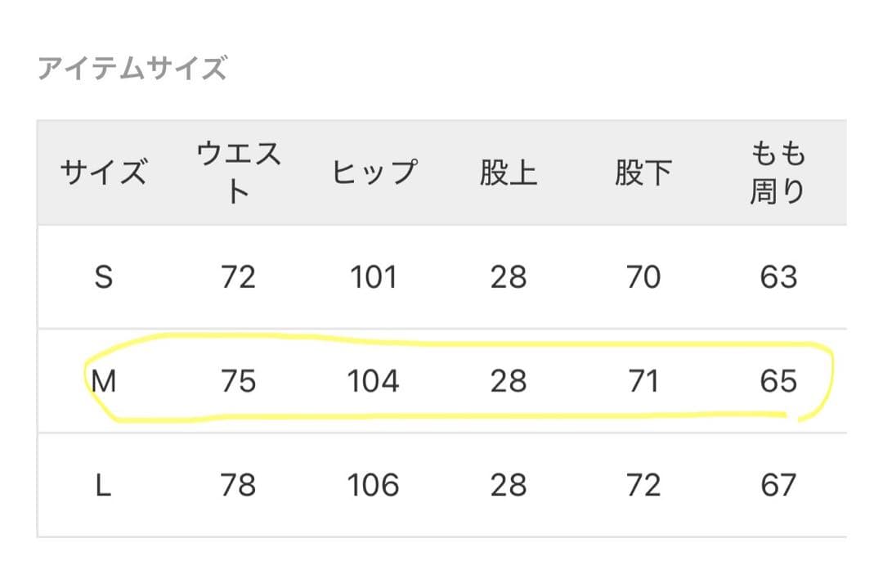Click the ウエスト column header

pyautogui.click(x=238, y=173)
